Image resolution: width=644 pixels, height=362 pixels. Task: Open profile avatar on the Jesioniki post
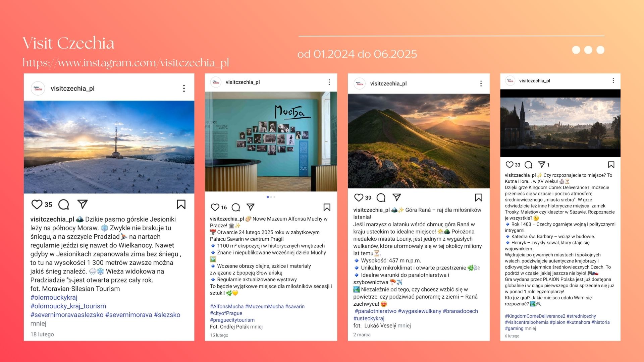[38, 88]
